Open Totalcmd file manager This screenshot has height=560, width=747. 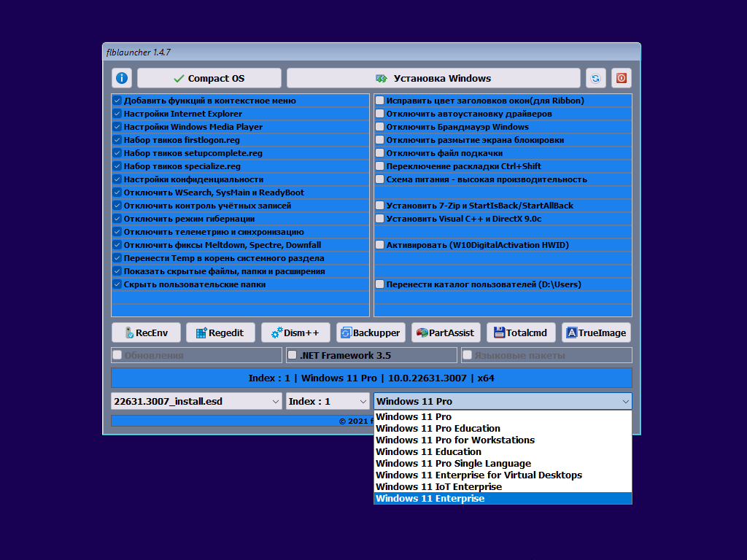(x=520, y=332)
